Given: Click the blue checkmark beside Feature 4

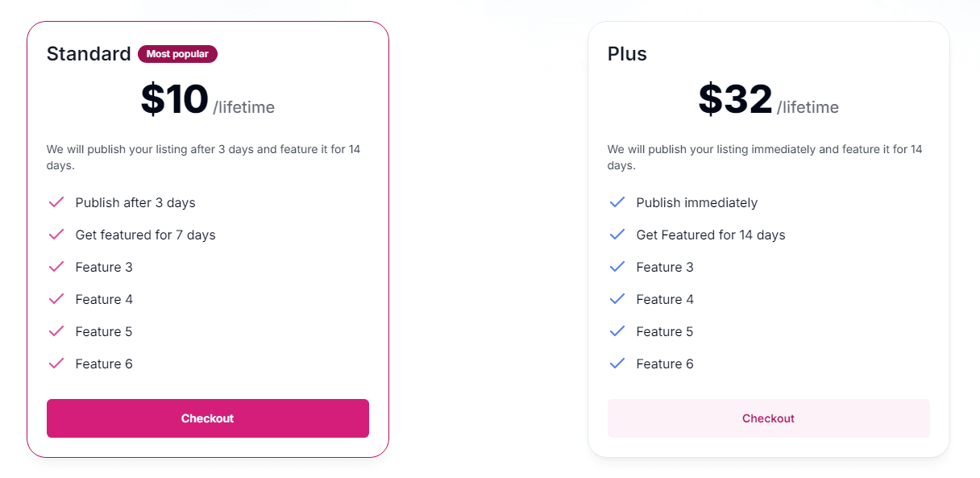Looking at the screenshot, I should coord(617,299).
